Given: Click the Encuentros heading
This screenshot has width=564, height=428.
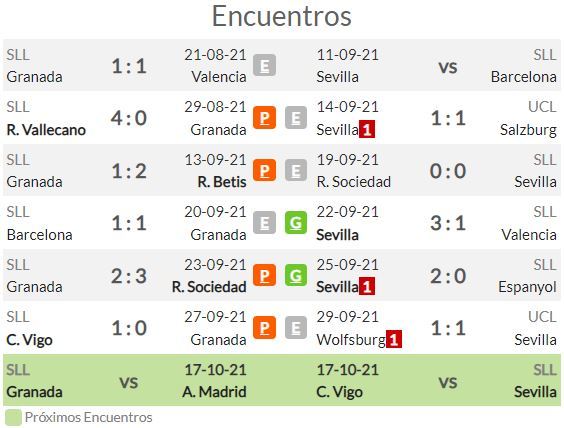Looking at the screenshot, I should pos(282,16).
